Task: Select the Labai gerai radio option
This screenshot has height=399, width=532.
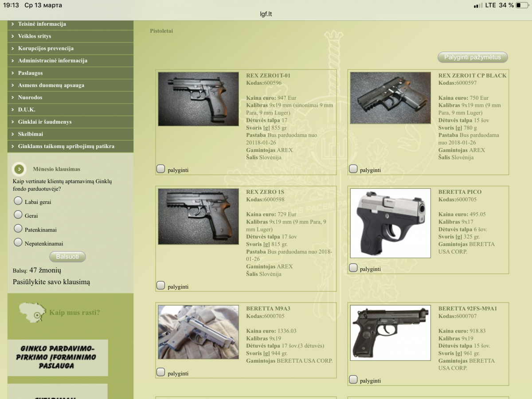Action: point(18,201)
